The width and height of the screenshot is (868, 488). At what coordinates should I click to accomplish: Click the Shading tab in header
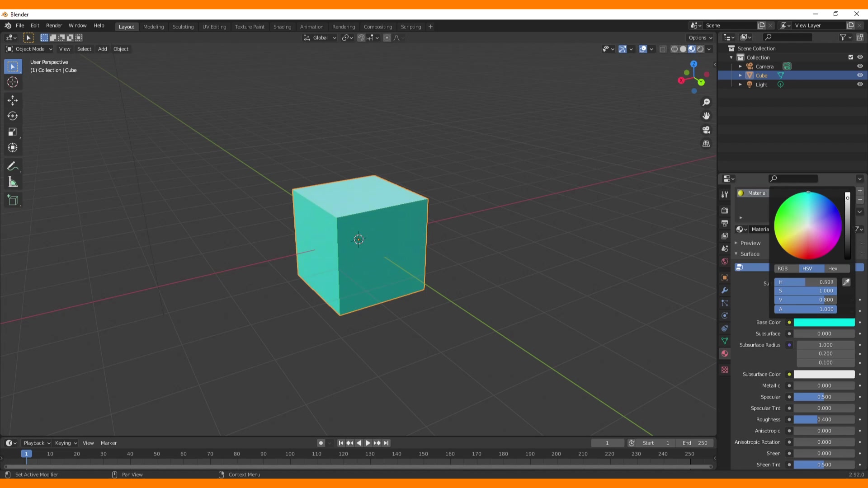(282, 26)
